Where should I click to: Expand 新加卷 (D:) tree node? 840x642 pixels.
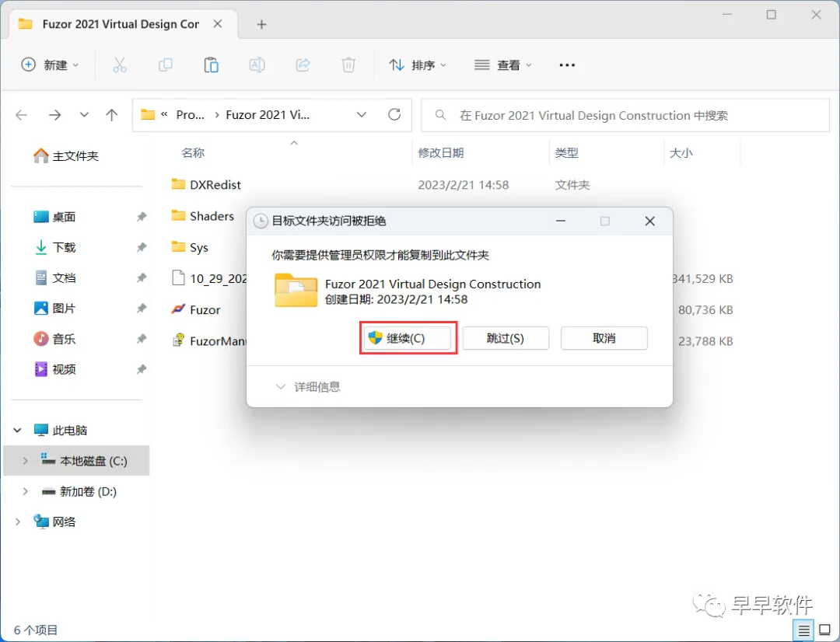[25, 491]
